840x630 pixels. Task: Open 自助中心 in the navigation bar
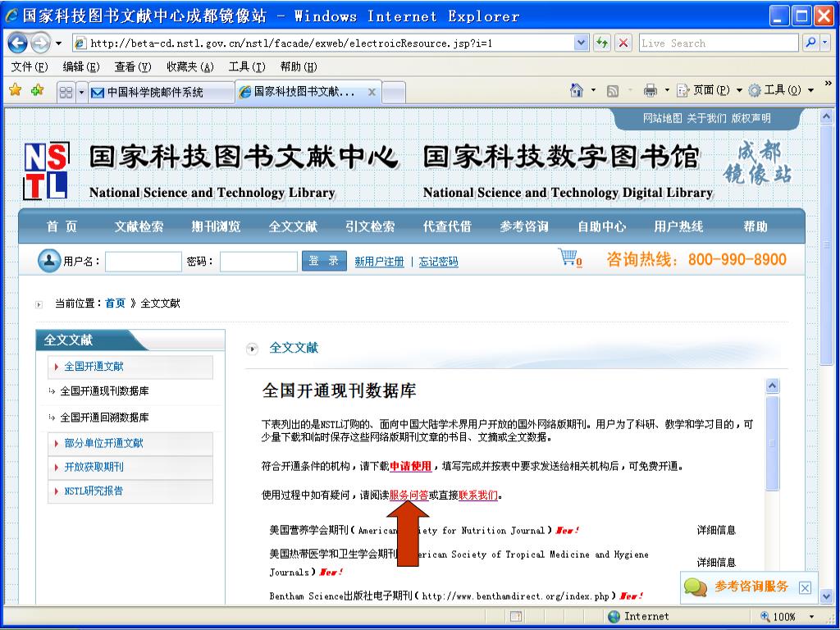(601, 226)
